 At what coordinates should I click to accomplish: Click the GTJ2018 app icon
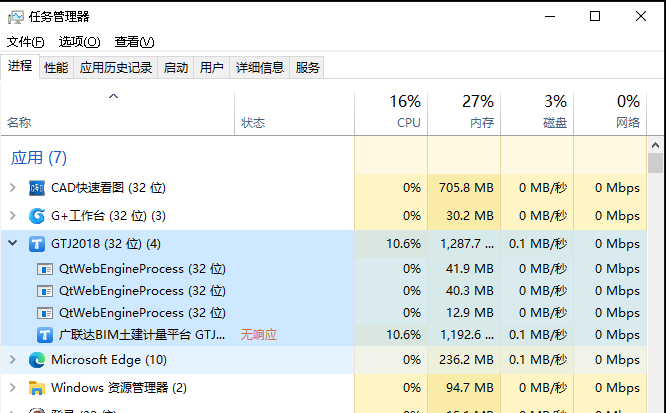[37, 244]
